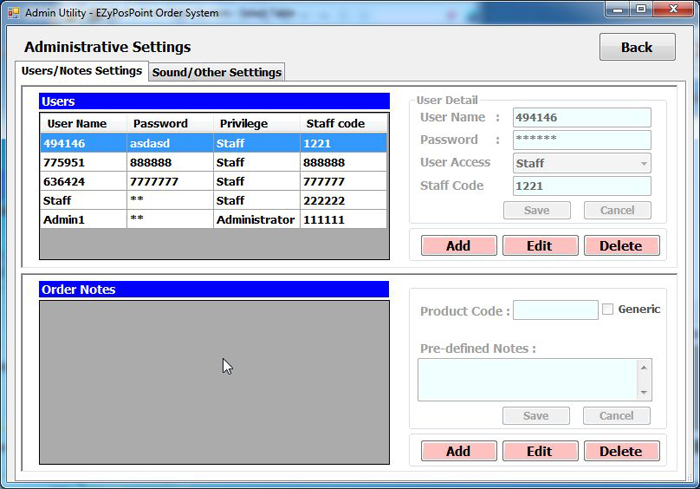The image size is (700, 489).
Task: Select user row 494146
Action: 214,143
